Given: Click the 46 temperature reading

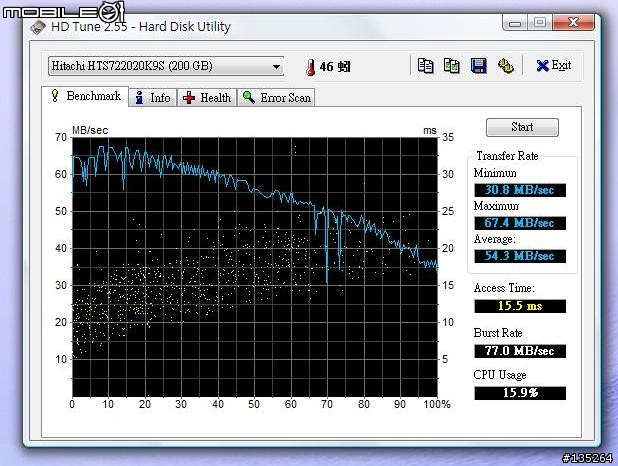Looking at the screenshot, I should point(326,67).
